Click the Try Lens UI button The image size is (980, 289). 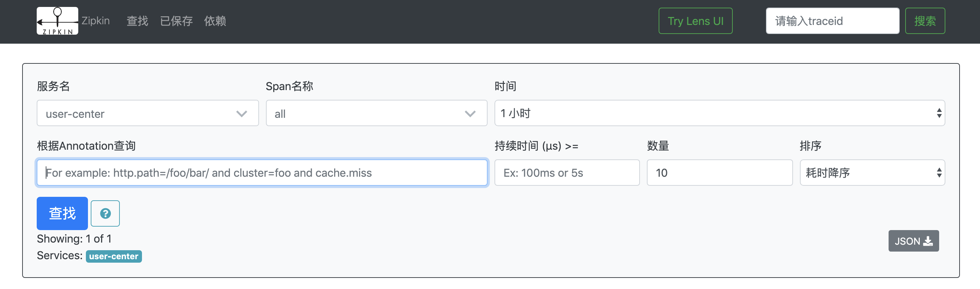point(695,21)
